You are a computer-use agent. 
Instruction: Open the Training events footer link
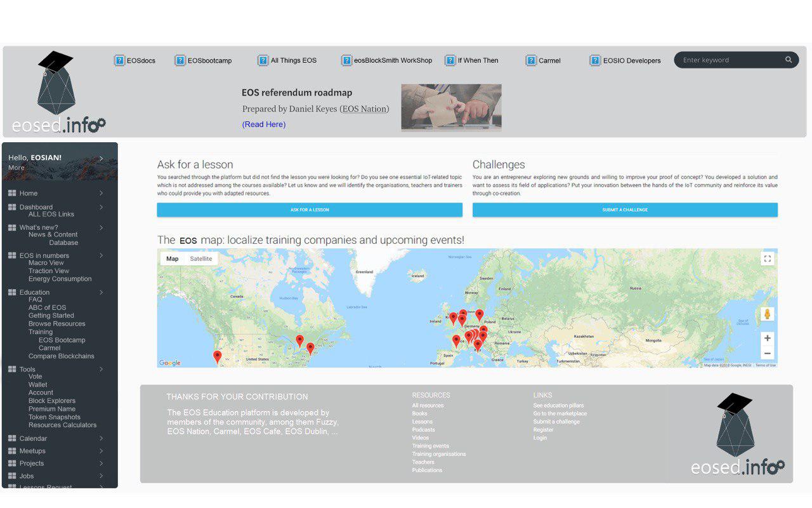430,446
